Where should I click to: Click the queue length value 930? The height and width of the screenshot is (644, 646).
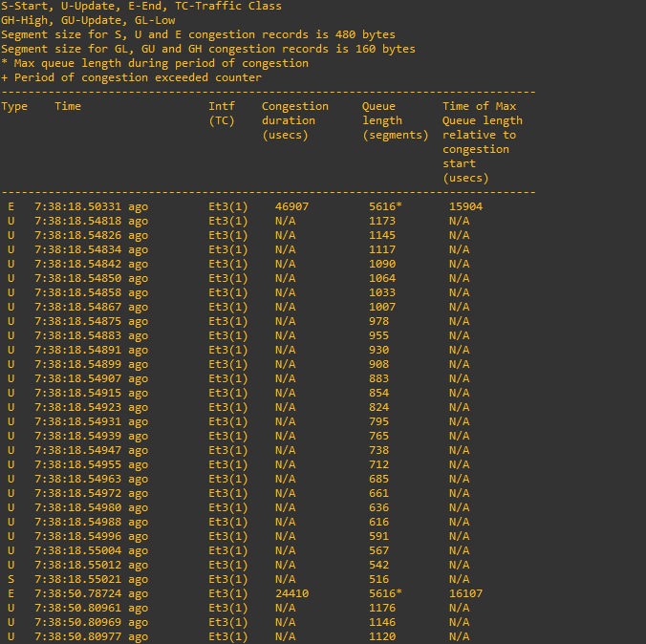(378, 350)
